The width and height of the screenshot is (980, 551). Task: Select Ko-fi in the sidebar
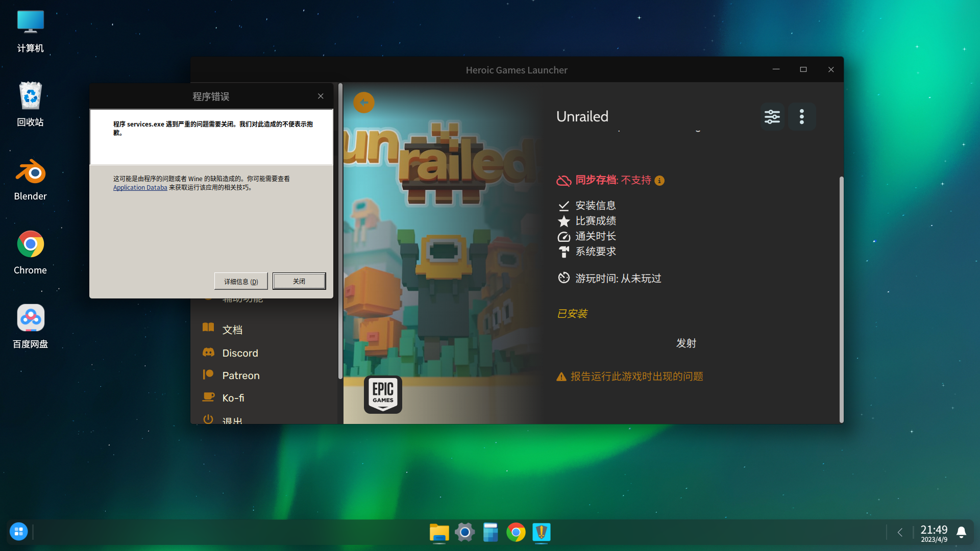coord(233,398)
